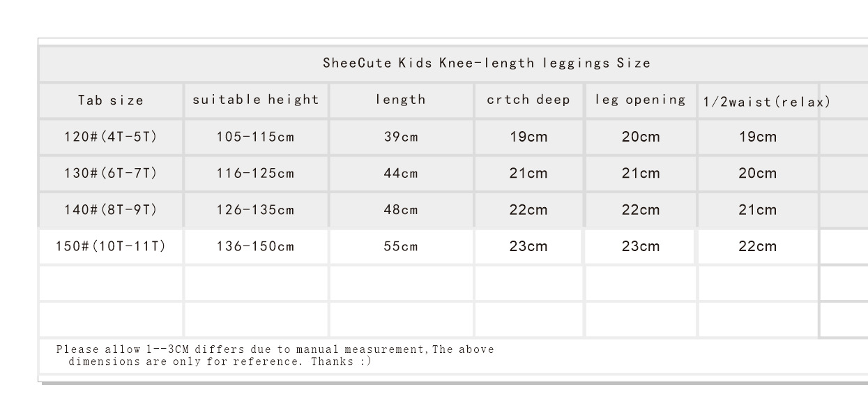Image resolution: width=868 pixels, height=415 pixels.
Task: Click the crtch deep column header
Action: (x=528, y=100)
